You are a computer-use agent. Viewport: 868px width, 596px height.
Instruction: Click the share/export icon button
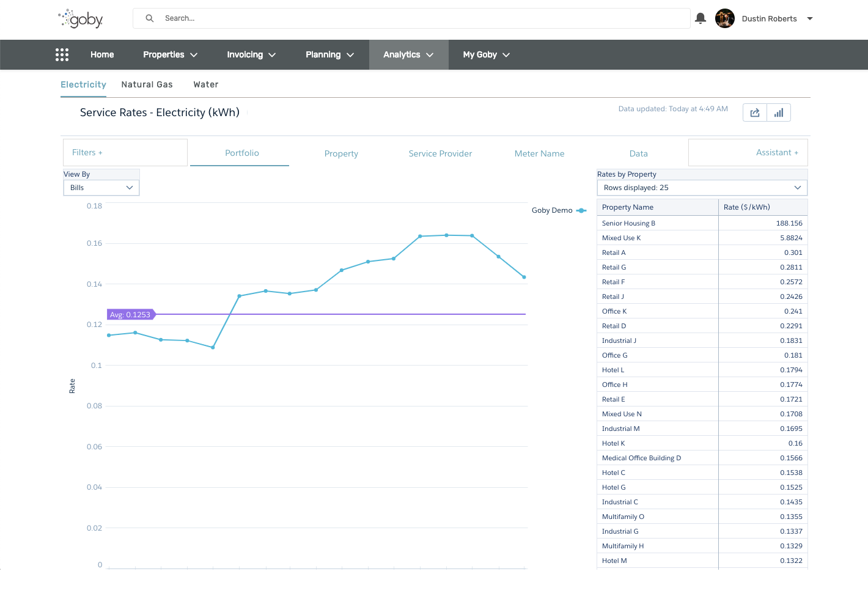click(x=755, y=112)
